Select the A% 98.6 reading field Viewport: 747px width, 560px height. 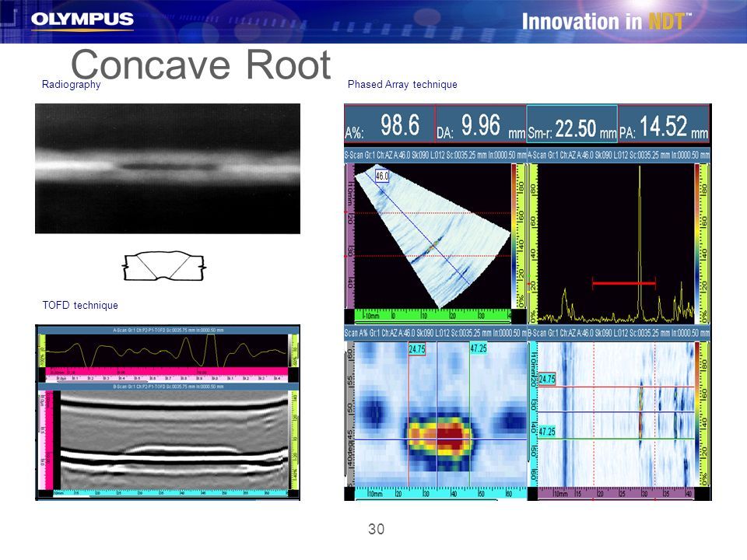pyautogui.click(x=389, y=124)
